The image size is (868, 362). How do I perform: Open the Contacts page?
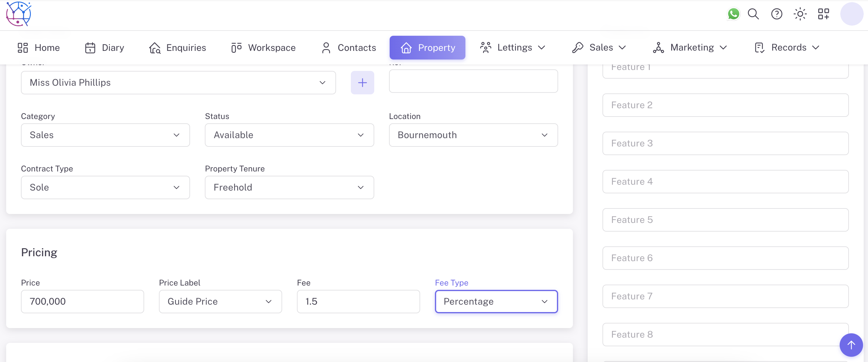(348, 47)
